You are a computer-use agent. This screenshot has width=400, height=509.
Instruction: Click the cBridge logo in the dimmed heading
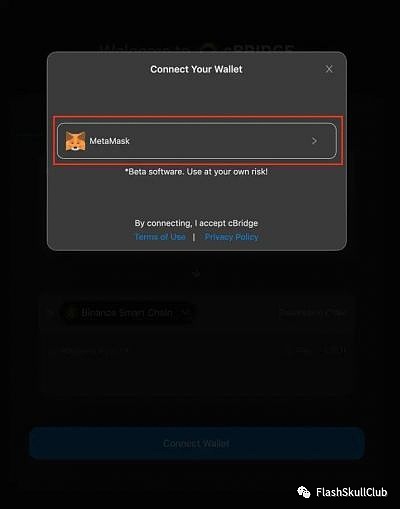(x=209, y=49)
